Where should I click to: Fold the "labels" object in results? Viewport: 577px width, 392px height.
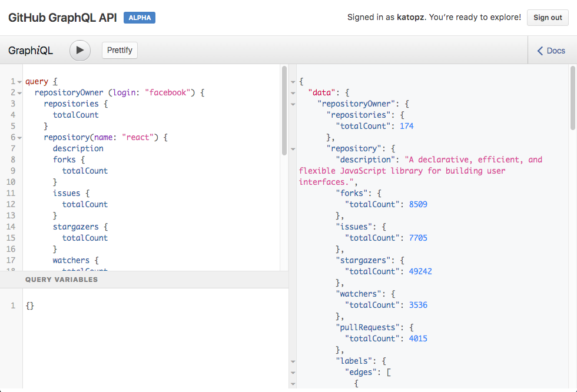[x=294, y=361]
